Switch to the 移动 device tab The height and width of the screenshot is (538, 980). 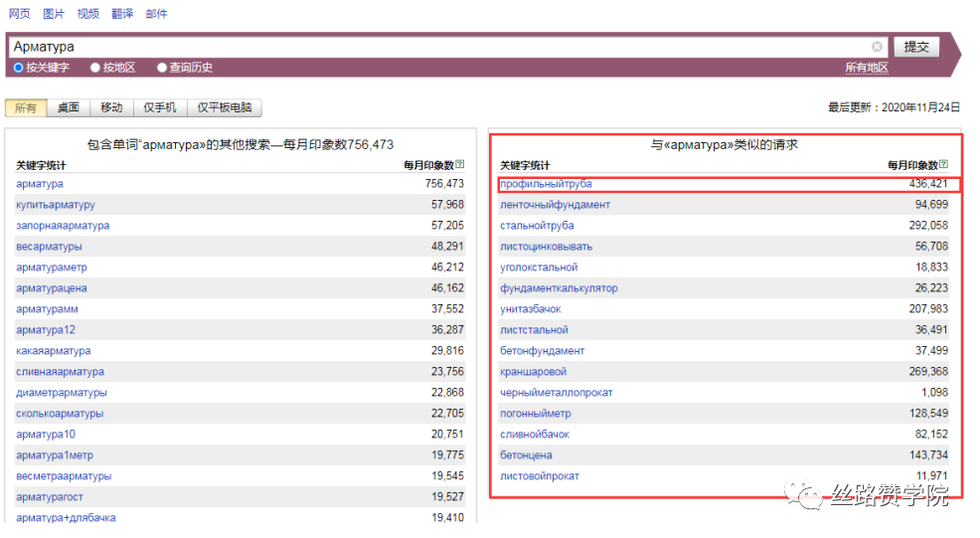(x=111, y=107)
